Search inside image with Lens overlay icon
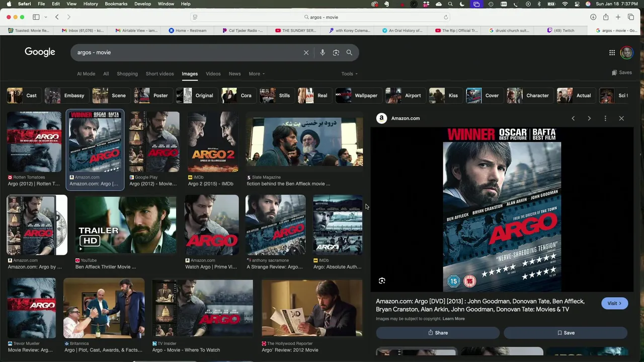This screenshot has height=362, width=644. 382,281
